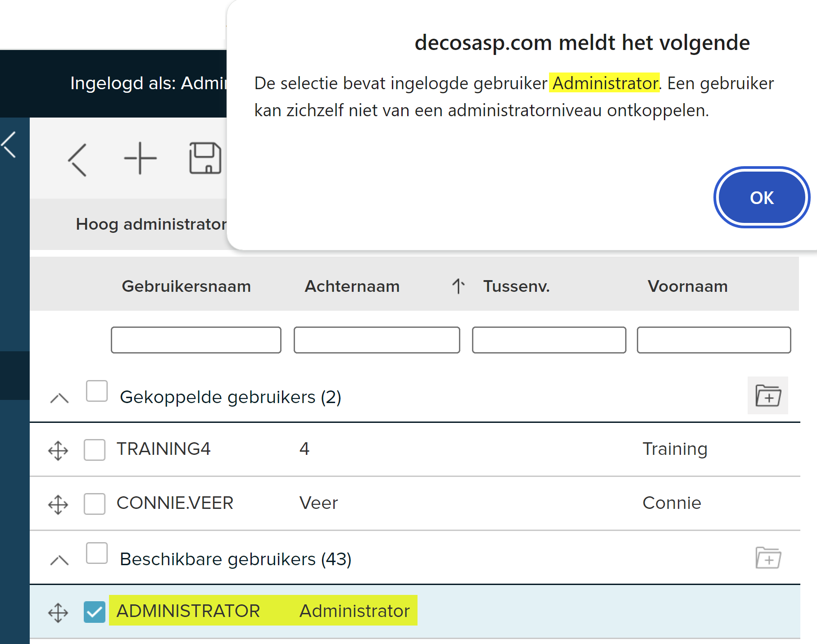This screenshot has width=817, height=644.
Task: Select the CONNIE.VEER username
Action: (175, 503)
